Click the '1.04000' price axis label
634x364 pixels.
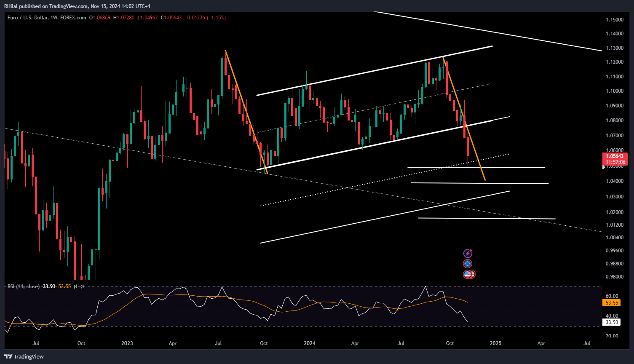615,181
